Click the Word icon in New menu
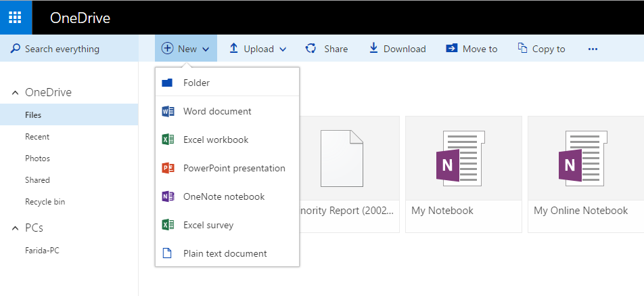The width and height of the screenshot is (644, 296). pos(168,111)
